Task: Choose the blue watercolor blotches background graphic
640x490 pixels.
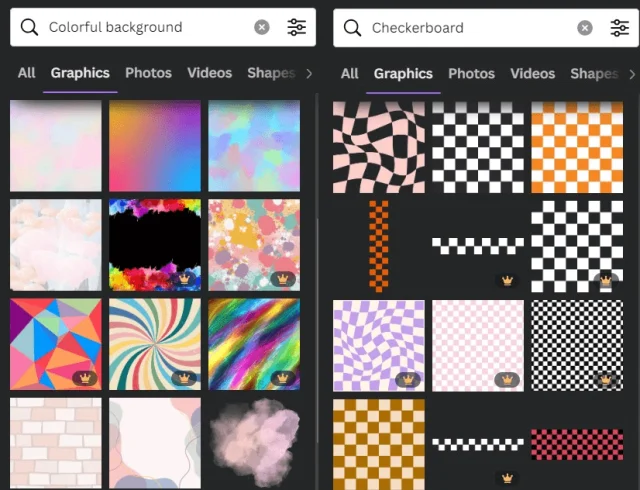Action: pyautogui.click(x=254, y=146)
